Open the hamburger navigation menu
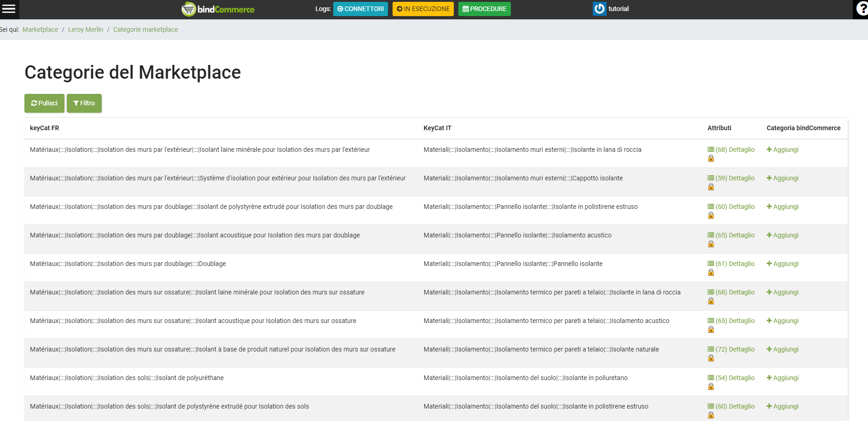The height and width of the screenshot is (421, 868). click(x=9, y=9)
